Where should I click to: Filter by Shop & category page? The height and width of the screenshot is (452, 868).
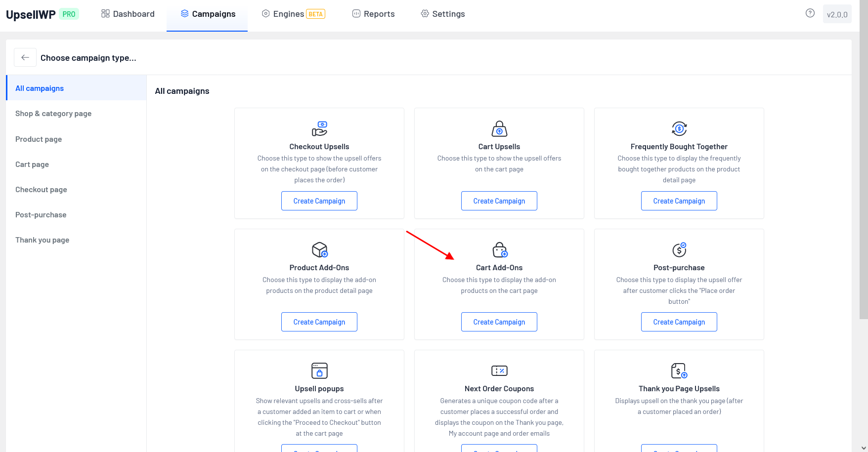[53, 114]
